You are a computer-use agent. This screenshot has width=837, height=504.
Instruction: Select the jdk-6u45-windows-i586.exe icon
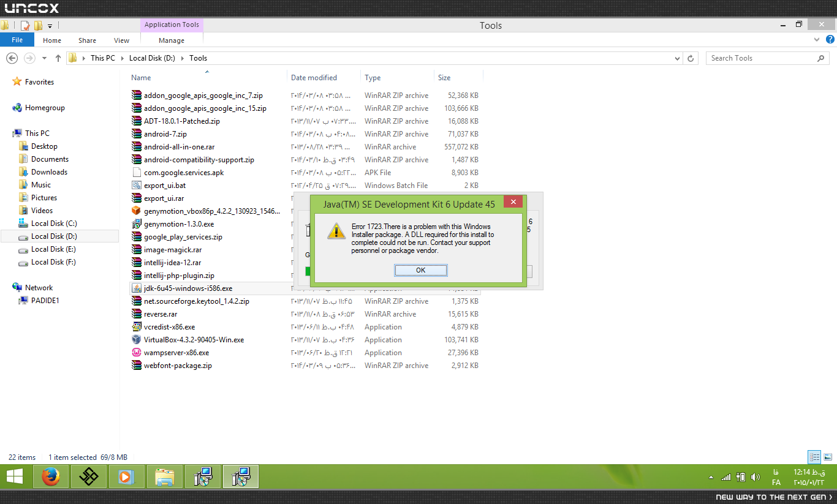[137, 288]
